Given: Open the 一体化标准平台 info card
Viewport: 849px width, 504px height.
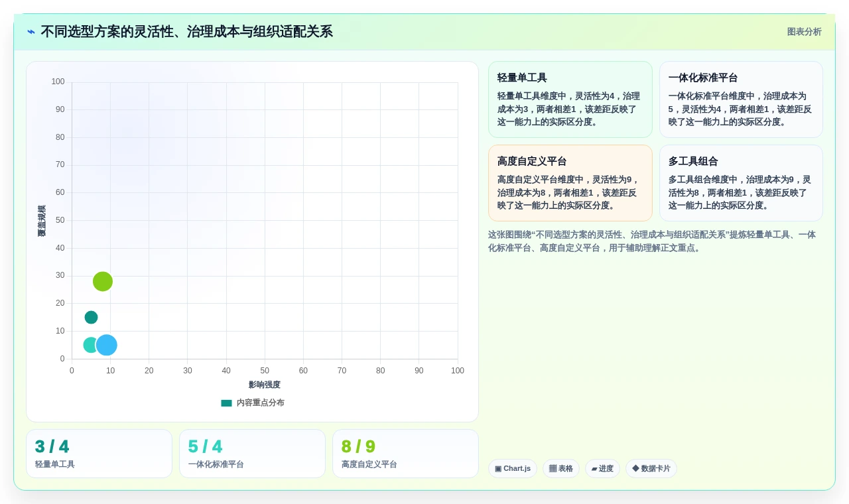Looking at the screenshot, I should 741,99.
